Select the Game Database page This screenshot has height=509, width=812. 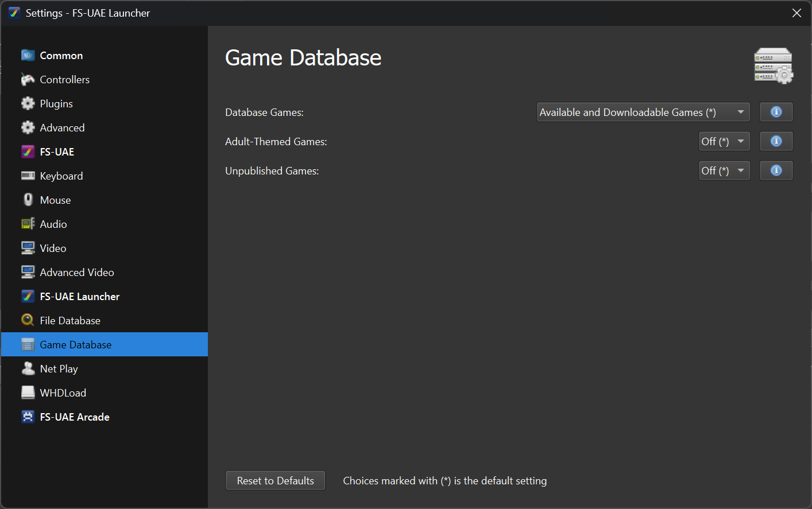tap(105, 344)
